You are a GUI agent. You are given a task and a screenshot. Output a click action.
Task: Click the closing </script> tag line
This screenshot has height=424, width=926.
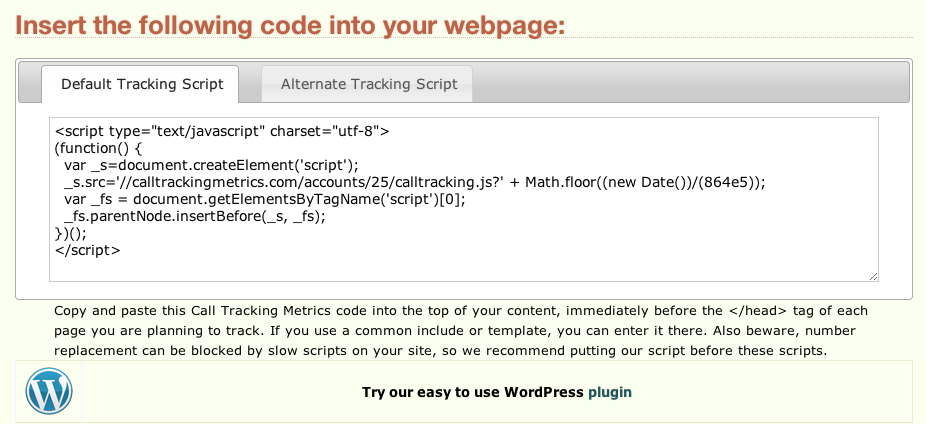tap(88, 249)
